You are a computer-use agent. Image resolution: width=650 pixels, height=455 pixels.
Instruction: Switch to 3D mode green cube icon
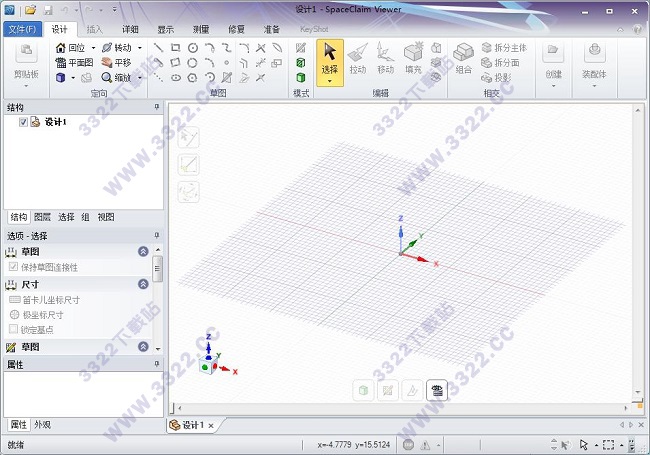301,77
